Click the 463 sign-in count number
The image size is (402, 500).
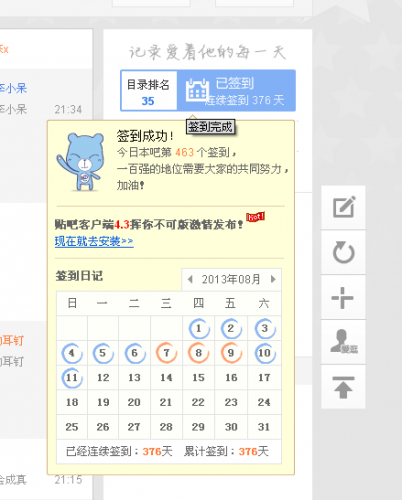pyautogui.click(x=184, y=152)
